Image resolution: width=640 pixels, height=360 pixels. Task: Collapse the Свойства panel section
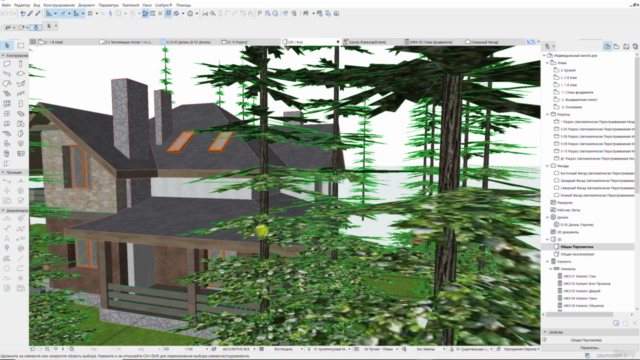[544, 332]
